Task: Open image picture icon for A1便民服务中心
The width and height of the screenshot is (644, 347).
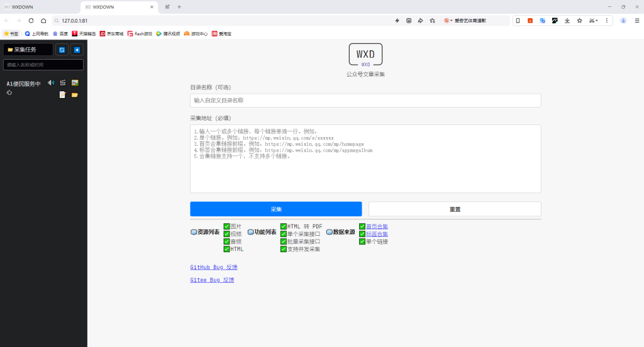Action: [x=75, y=83]
